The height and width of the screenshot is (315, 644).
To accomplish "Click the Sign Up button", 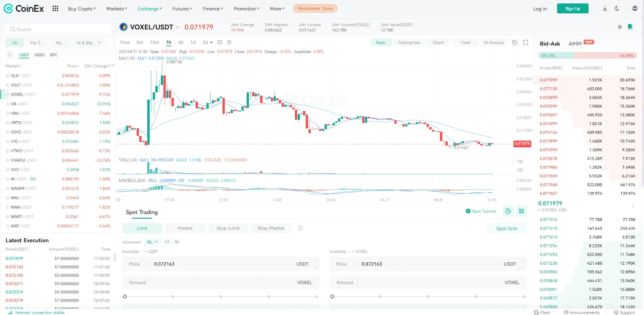I will click(572, 8).
